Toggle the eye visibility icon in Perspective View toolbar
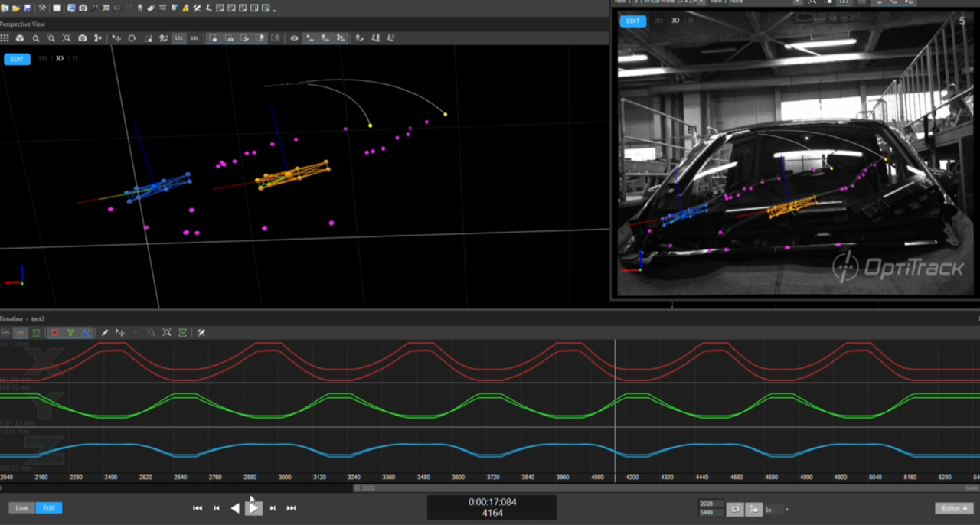The height and width of the screenshot is (525, 980). coord(294,38)
